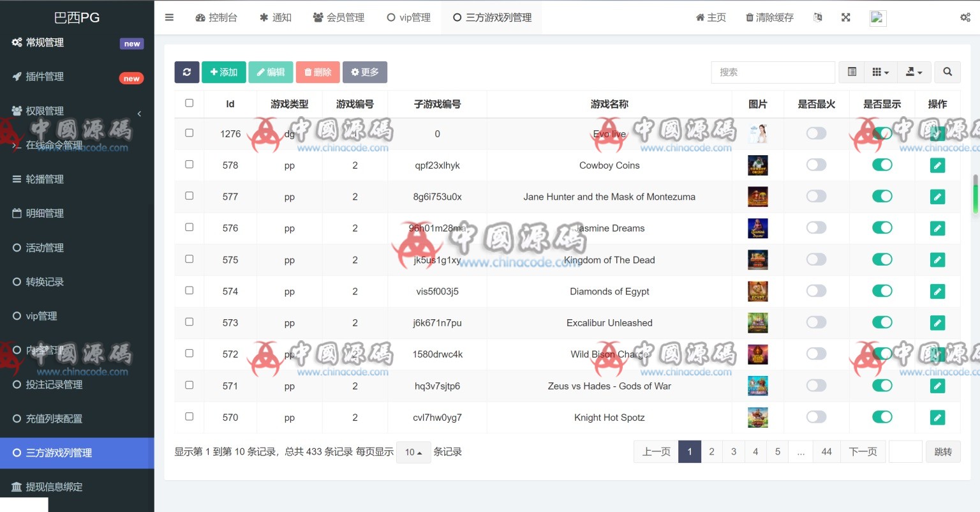Click the table list view toggle icon
Viewport: 980px width, 512px height.
pyautogui.click(x=852, y=72)
